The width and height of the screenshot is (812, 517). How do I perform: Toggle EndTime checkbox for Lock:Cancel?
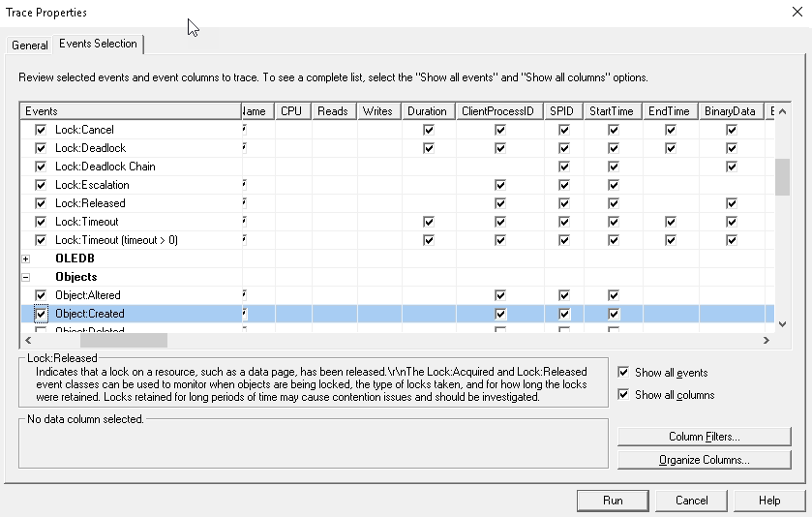tap(670, 130)
